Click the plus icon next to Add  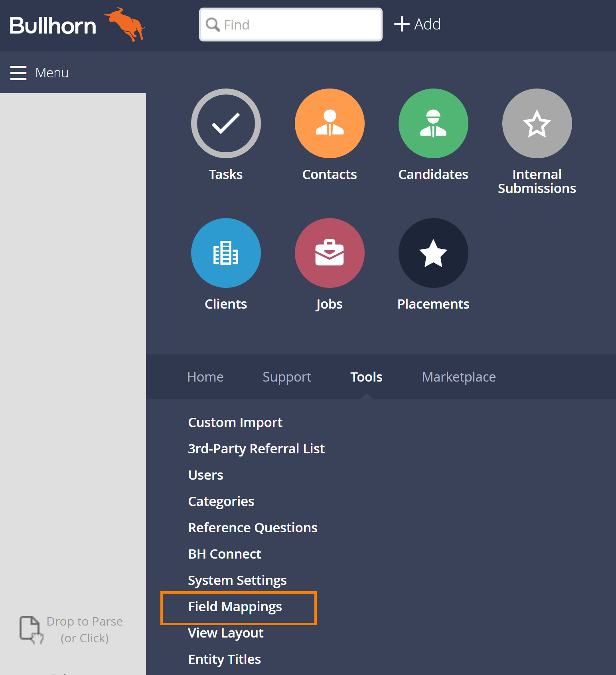coord(402,24)
